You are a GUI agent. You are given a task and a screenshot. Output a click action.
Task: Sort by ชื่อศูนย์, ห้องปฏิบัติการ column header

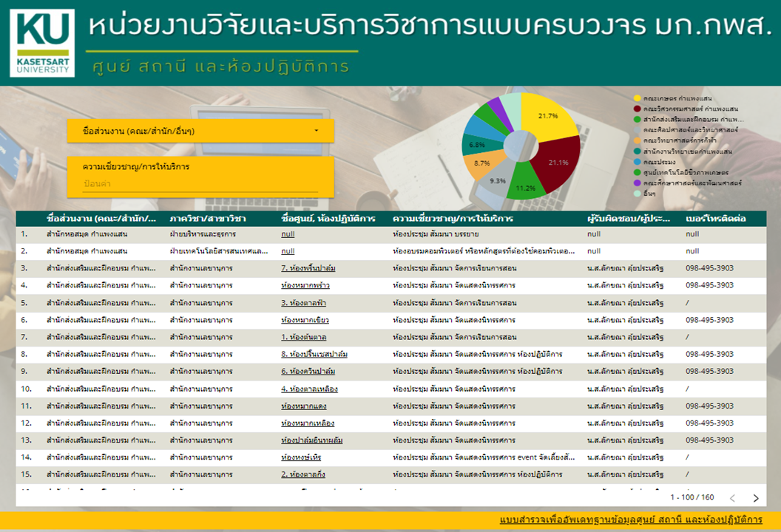click(328, 219)
